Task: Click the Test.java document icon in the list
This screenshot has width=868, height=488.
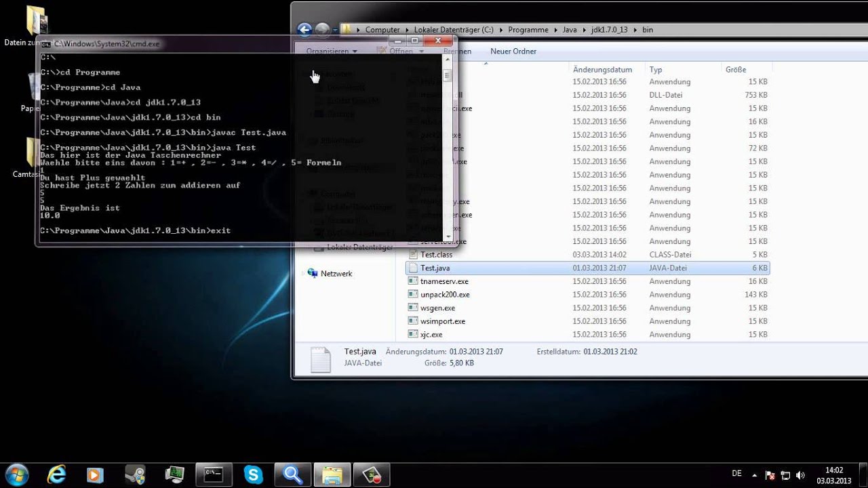Action: click(x=412, y=268)
